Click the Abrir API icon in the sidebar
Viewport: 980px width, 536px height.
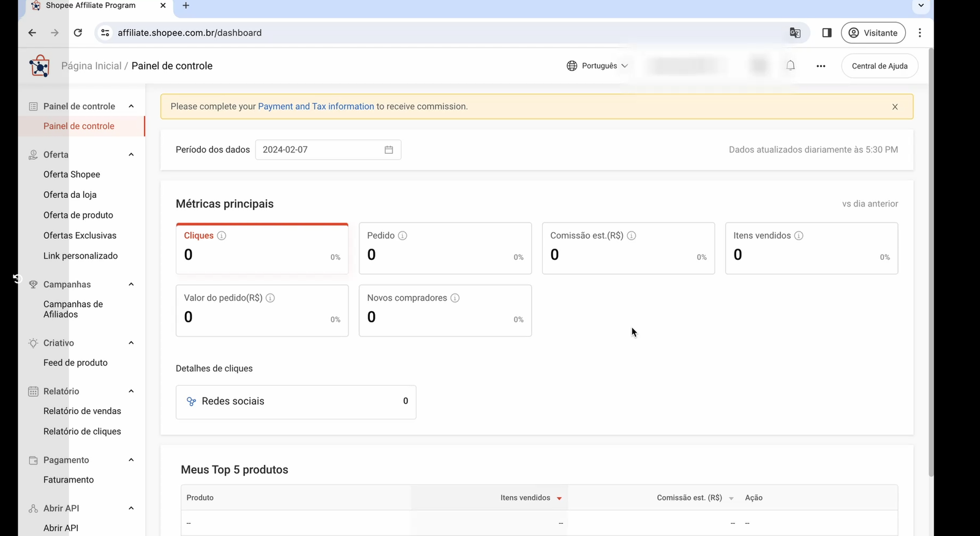point(33,508)
